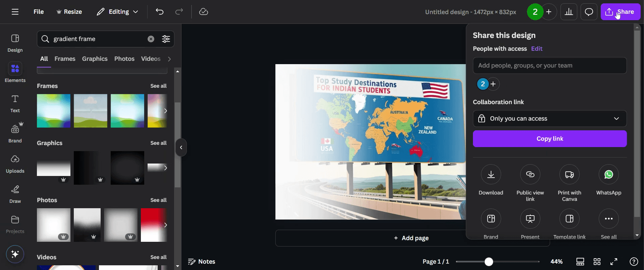
Task: Switch to the Photos tab
Action: pyautogui.click(x=124, y=59)
